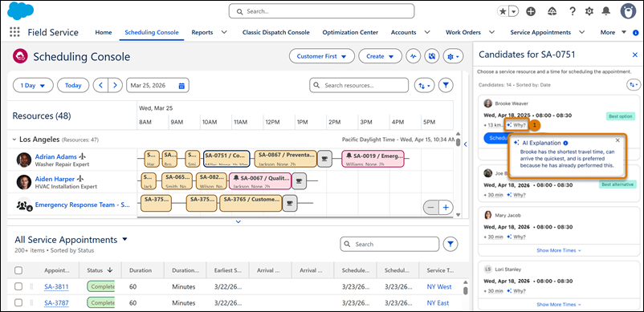Open the App Launcher grid icon
Viewport: 644px width, 312px height.
(x=14, y=32)
